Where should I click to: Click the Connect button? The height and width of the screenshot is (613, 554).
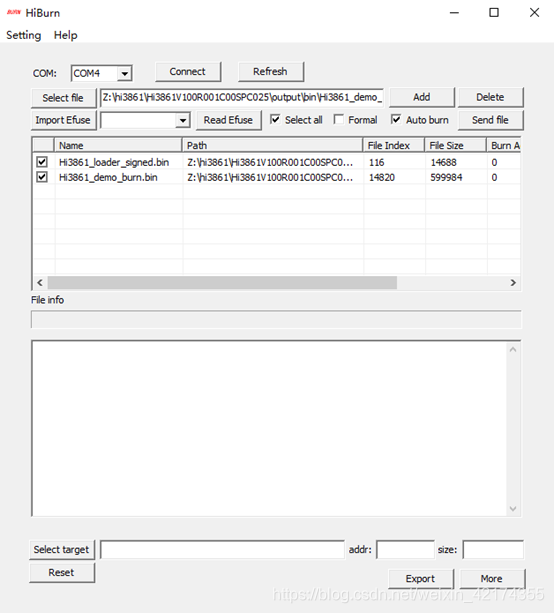point(188,72)
